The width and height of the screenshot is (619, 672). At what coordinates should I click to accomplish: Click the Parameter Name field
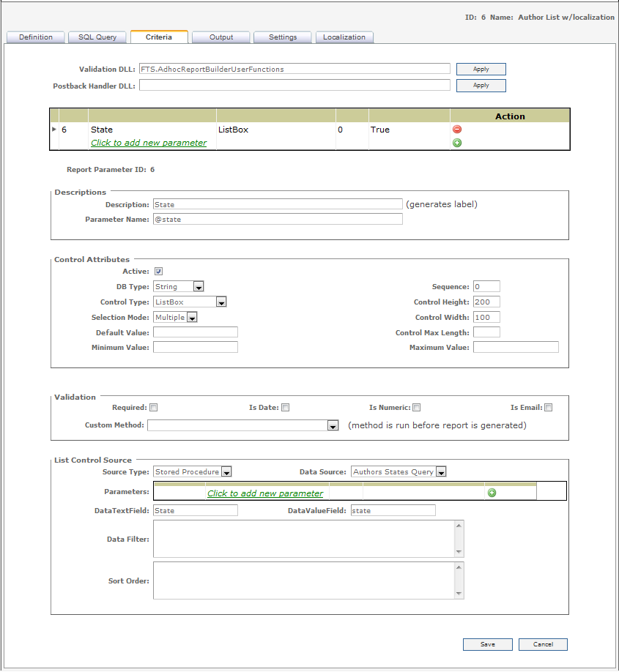coord(278,219)
